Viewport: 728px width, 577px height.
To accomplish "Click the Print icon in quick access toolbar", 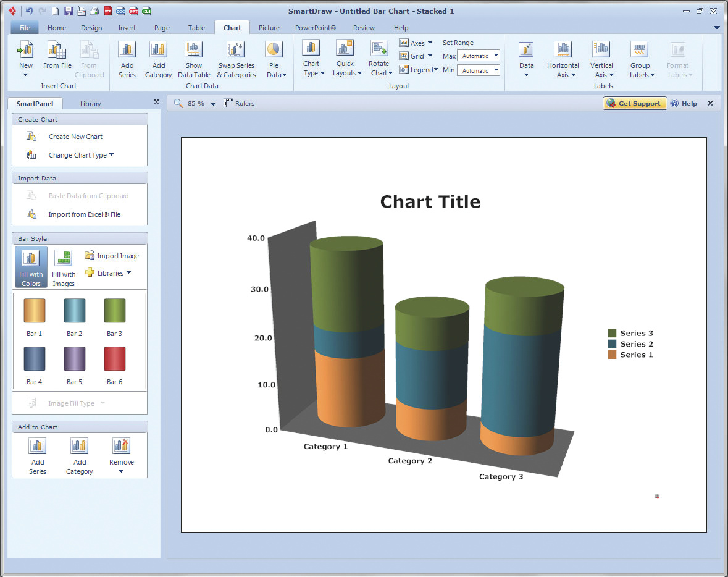I will (94, 11).
